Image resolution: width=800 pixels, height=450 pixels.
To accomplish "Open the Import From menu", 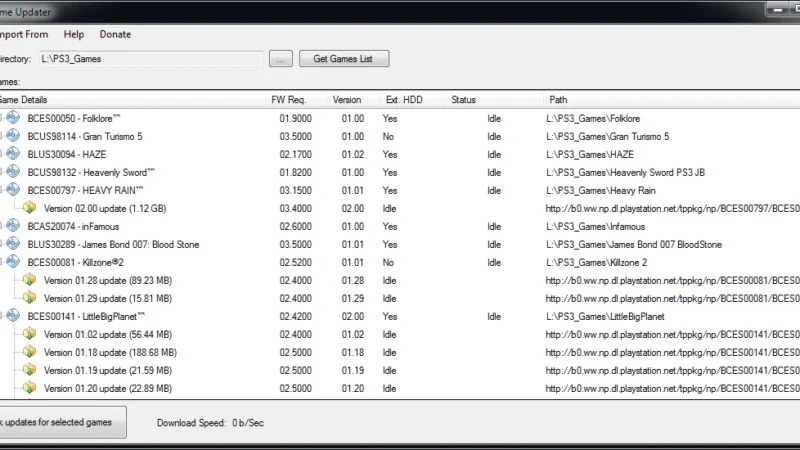I will [x=23, y=34].
